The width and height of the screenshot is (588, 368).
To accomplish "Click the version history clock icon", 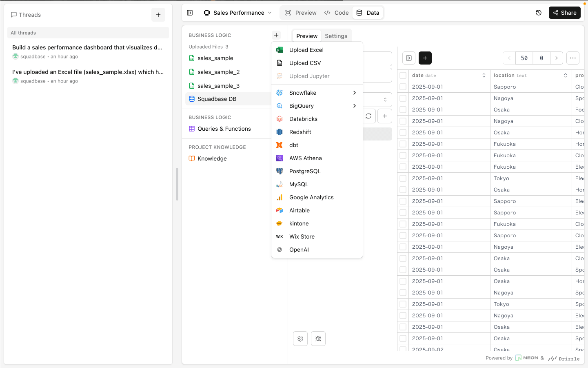I will point(538,13).
